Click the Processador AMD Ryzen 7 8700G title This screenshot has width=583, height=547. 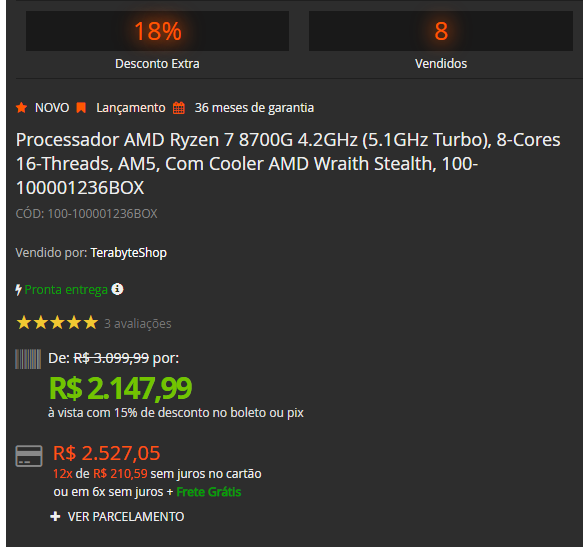pos(288,164)
